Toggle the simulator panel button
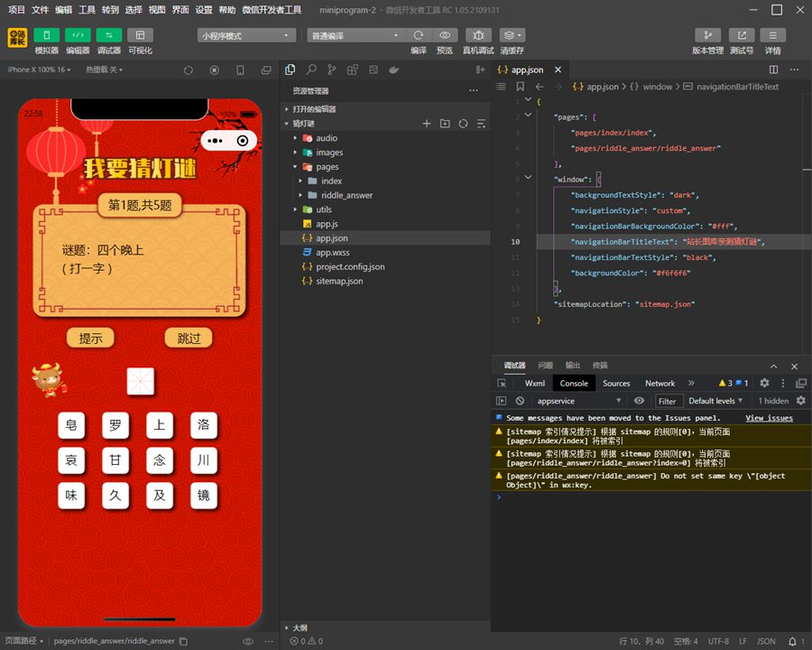 tap(46, 35)
